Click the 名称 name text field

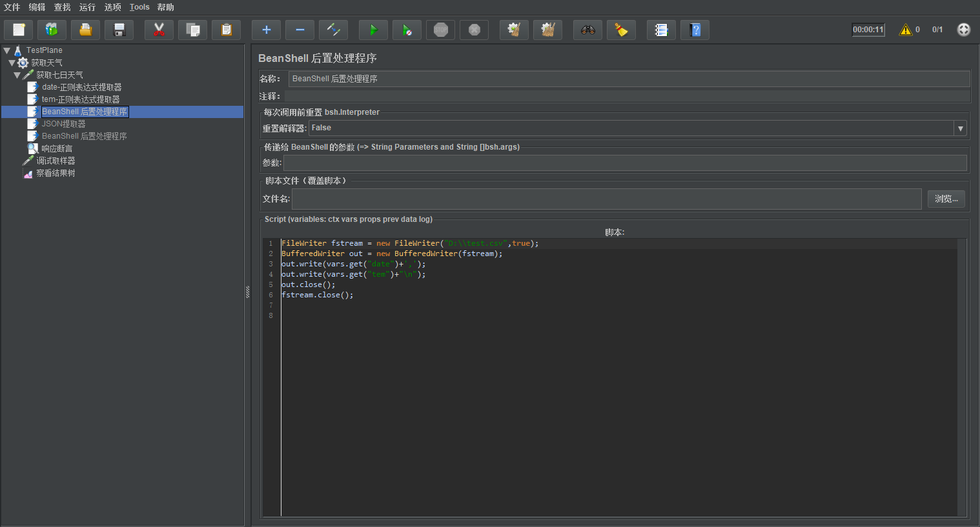click(x=628, y=79)
